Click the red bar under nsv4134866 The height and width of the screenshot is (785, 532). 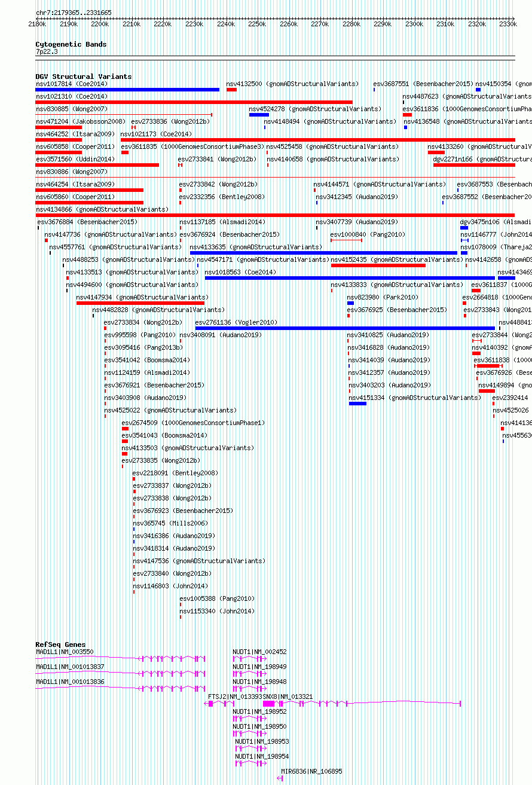276,215
